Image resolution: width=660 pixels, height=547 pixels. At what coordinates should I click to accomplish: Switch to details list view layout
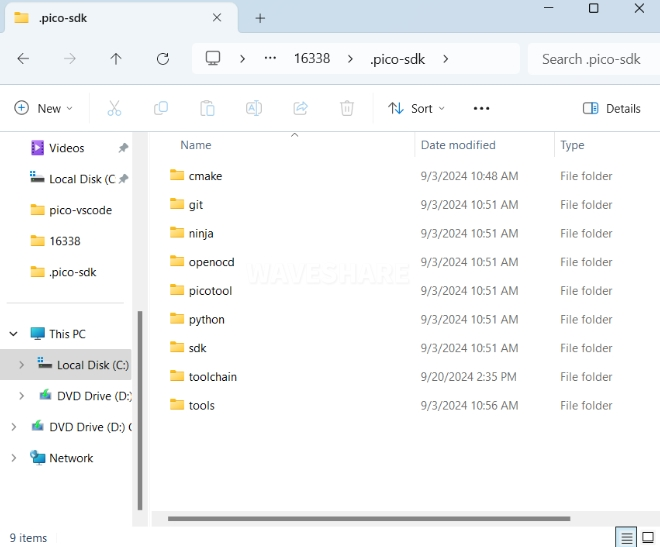tap(624, 537)
